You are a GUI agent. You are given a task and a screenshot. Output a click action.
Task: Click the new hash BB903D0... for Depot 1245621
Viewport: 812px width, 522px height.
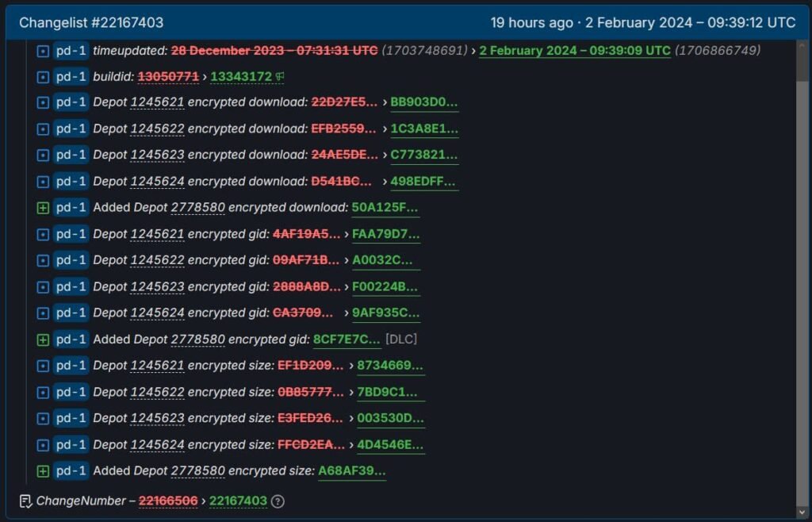tap(424, 102)
